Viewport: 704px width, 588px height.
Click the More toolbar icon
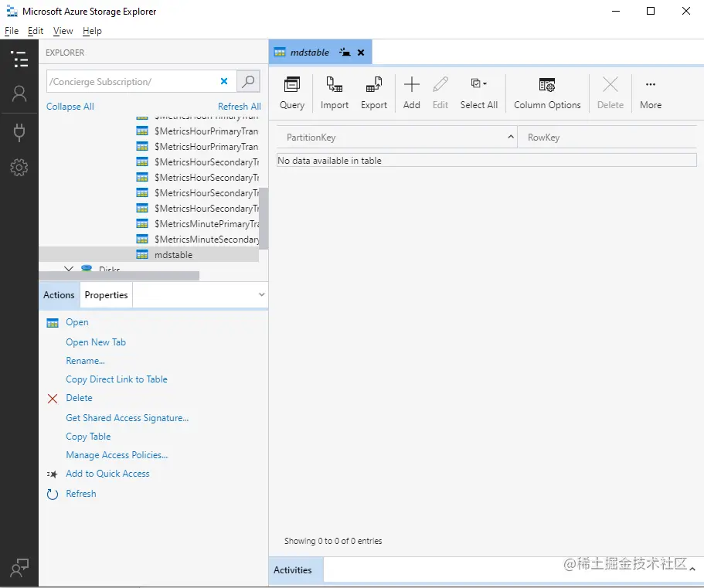(x=650, y=91)
